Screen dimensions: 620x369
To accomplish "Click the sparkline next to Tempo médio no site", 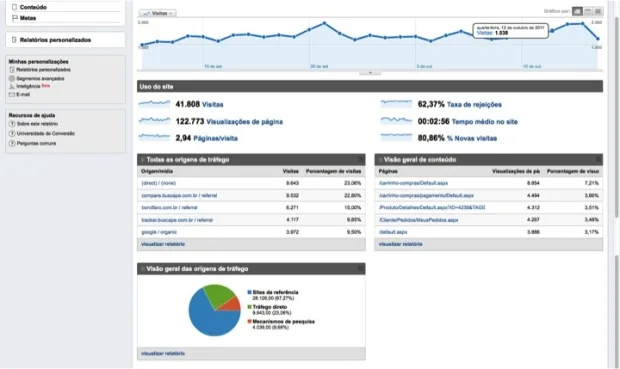I will (396, 121).
